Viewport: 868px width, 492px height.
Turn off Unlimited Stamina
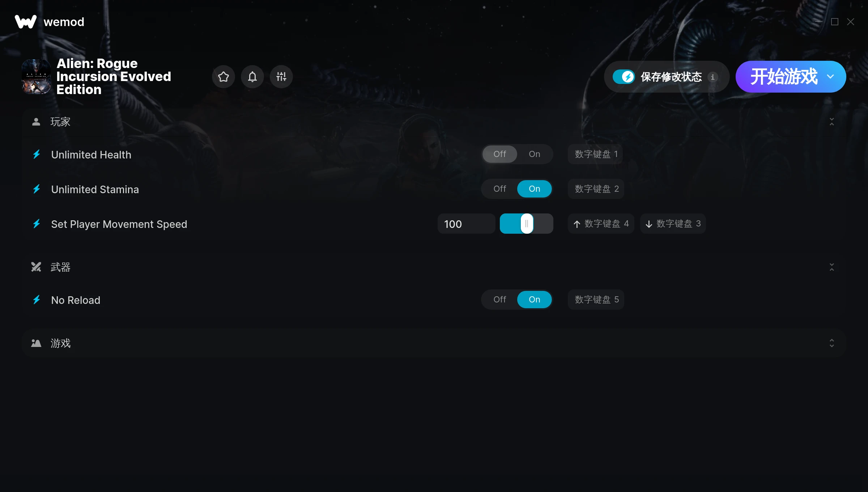[500, 189]
